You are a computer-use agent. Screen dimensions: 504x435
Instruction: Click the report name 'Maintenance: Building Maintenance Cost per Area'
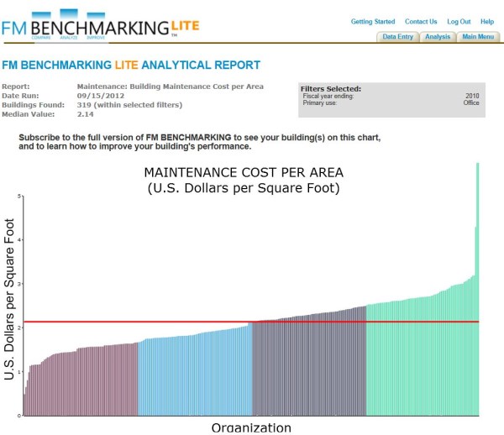[x=170, y=86]
